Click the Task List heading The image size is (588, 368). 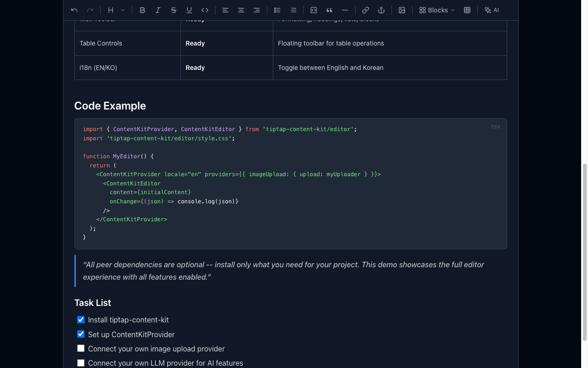coord(93,303)
